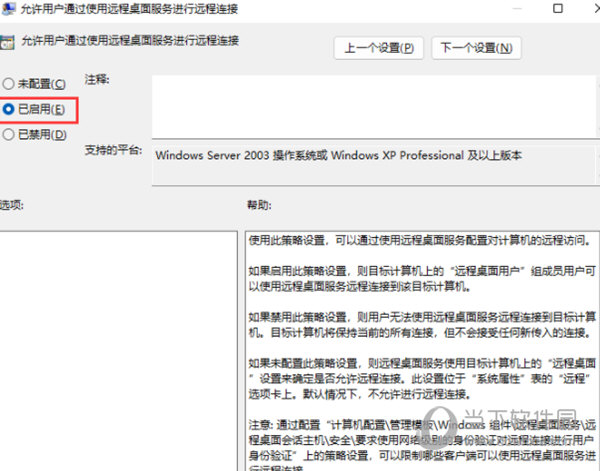Click the 注释: label
The width and height of the screenshot is (600, 471).
[x=97, y=80]
